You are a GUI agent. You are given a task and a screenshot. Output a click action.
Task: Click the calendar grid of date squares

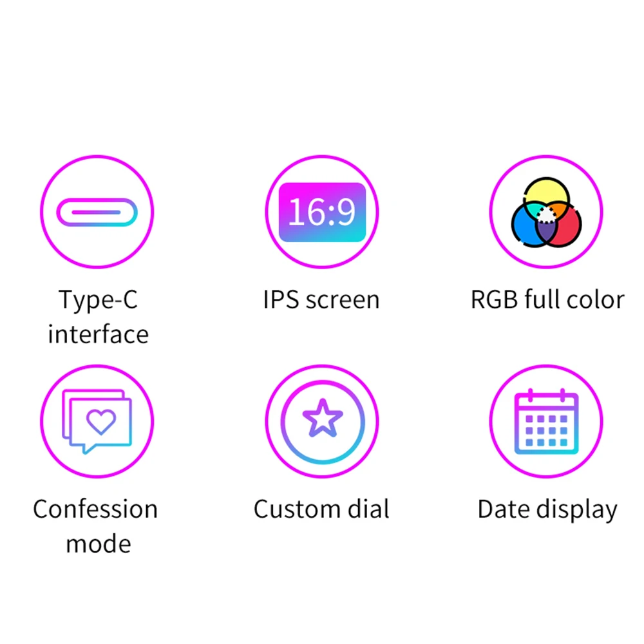pyautogui.click(x=546, y=430)
